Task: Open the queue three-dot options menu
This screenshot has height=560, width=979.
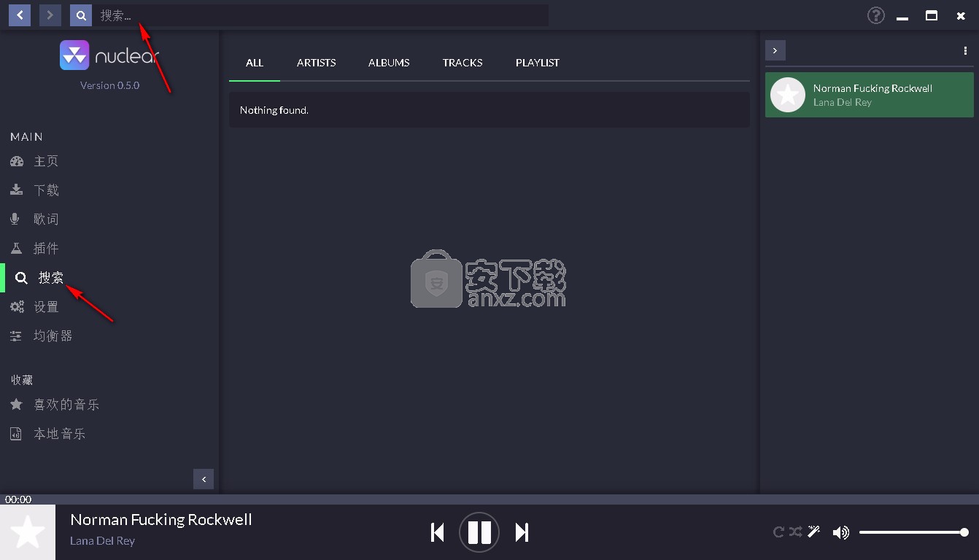Action: [965, 50]
